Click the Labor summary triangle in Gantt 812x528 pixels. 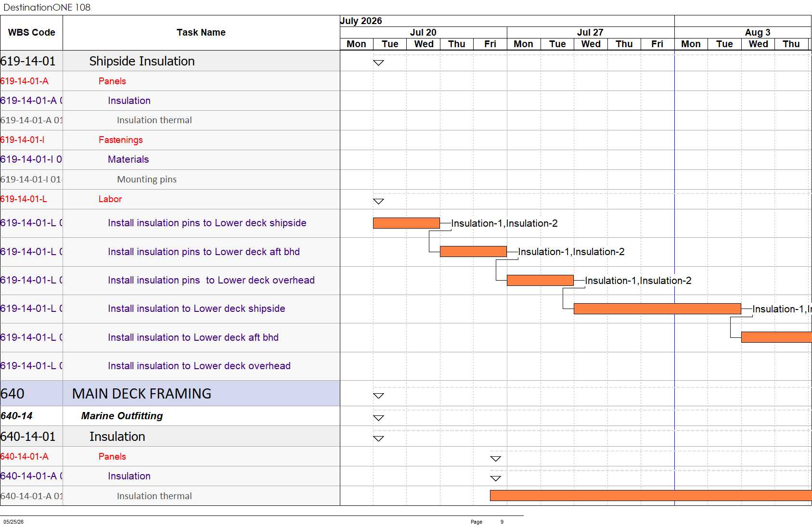click(x=378, y=201)
